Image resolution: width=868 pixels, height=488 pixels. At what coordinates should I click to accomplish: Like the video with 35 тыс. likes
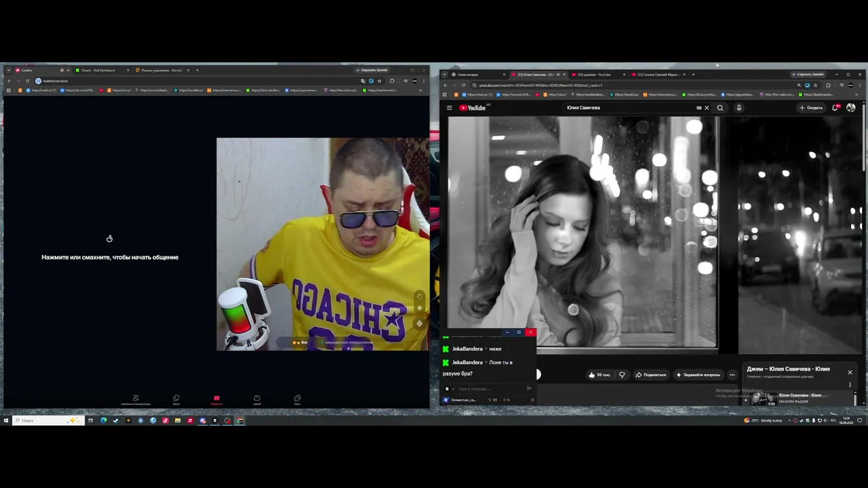(599, 375)
